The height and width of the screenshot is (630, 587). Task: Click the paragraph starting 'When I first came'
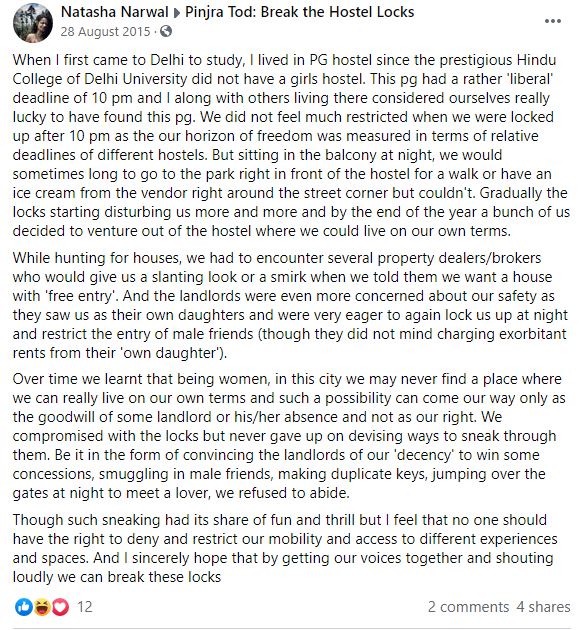[291, 145]
